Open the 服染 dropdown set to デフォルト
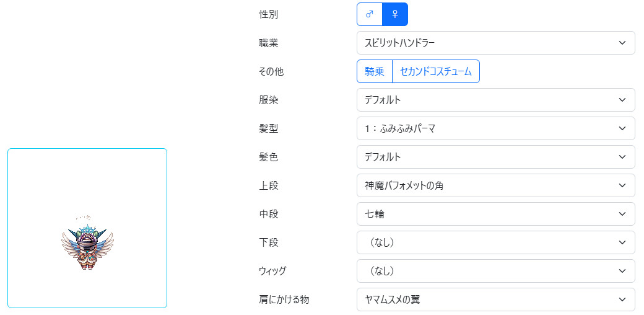 click(496, 100)
